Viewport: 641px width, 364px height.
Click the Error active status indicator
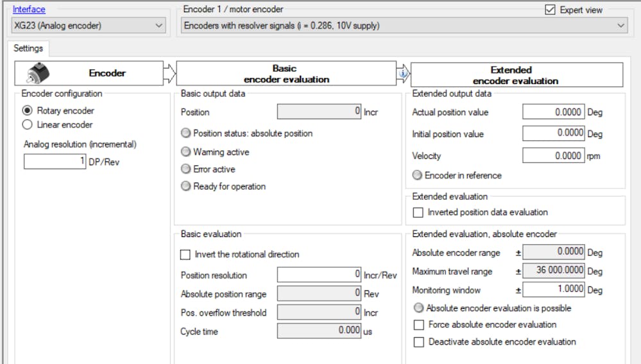(x=186, y=169)
